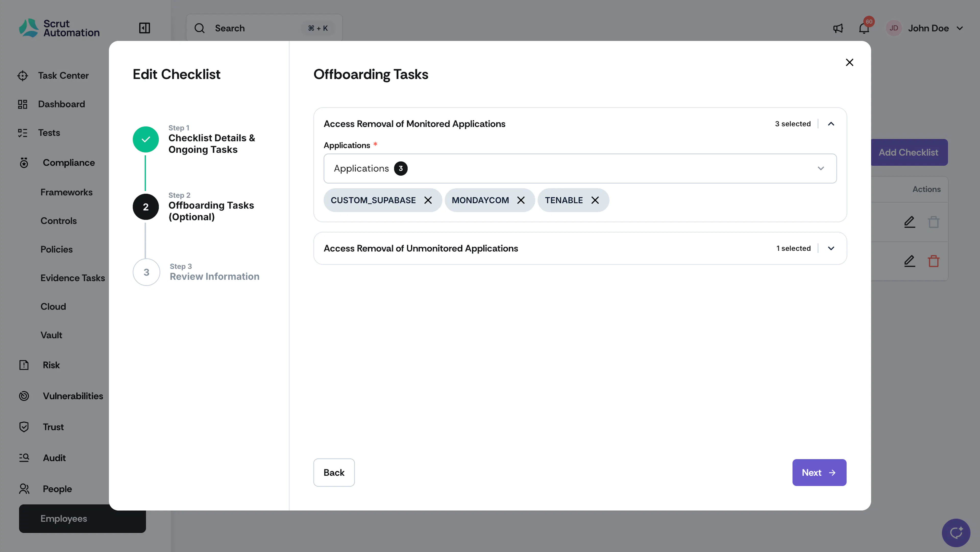This screenshot has width=980, height=552.
Task: Open Policies in sidebar
Action: pyautogui.click(x=56, y=250)
